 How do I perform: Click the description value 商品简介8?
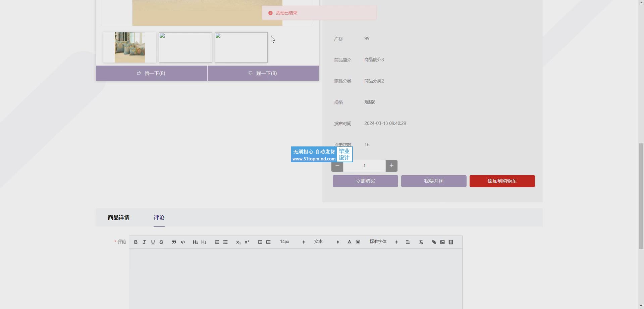pyautogui.click(x=374, y=60)
